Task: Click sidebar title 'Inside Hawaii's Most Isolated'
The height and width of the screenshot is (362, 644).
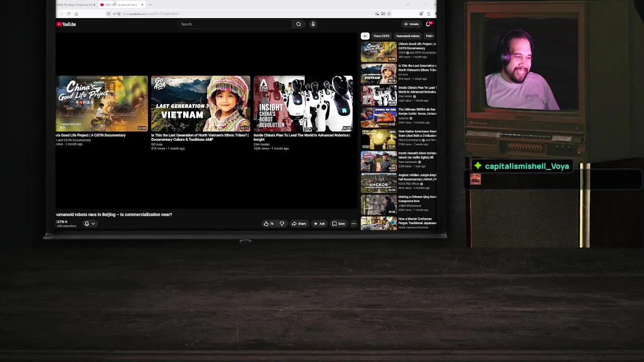Action: pyautogui.click(x=417, y=155)
